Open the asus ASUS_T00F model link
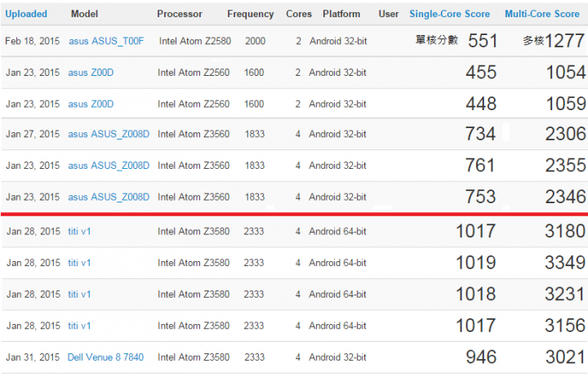Screen dimensions: 588x377 [106, 41]
